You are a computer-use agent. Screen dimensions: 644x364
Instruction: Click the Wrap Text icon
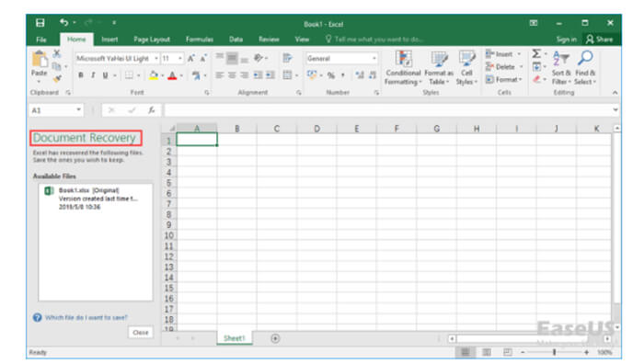click(x=287, y=58)
